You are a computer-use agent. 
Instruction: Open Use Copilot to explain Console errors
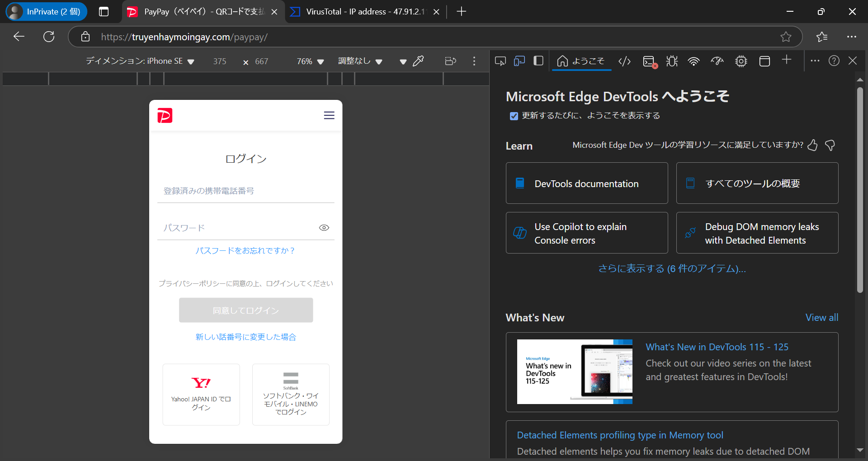pos(587,233)
